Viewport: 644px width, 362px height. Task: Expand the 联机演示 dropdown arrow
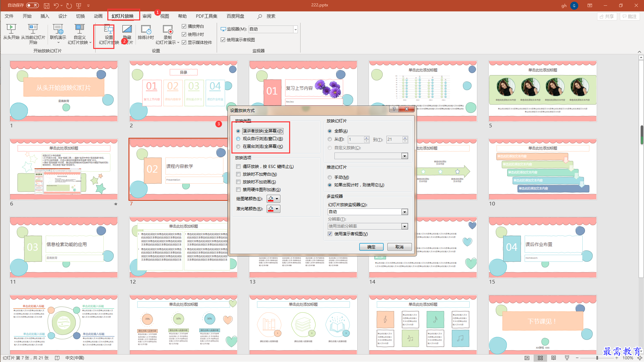click(58, 43)
